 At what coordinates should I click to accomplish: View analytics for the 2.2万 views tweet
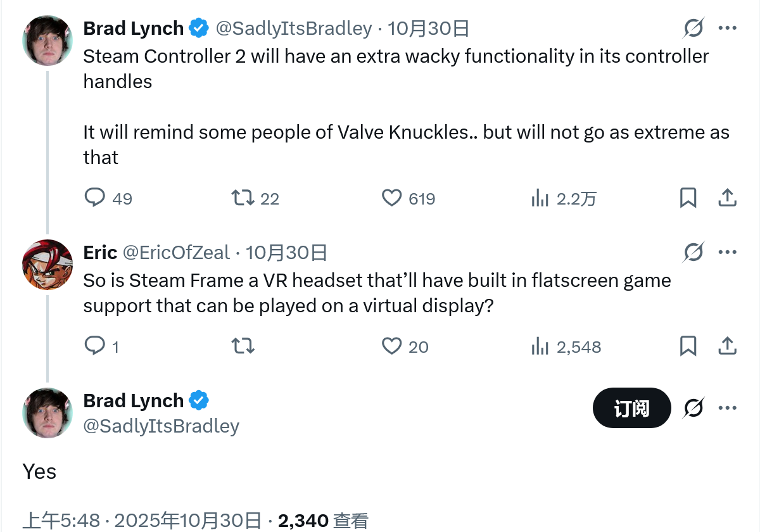click(540, 198)
